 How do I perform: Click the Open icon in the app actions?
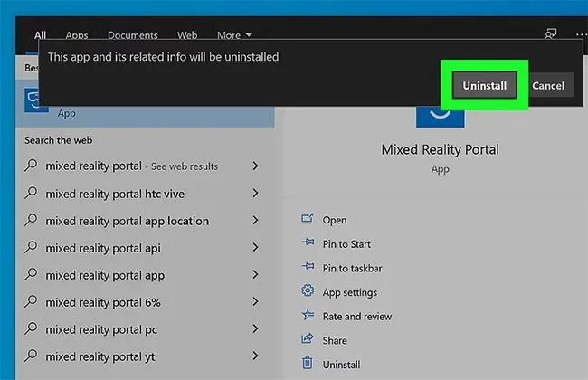click(x=308, y=218)
